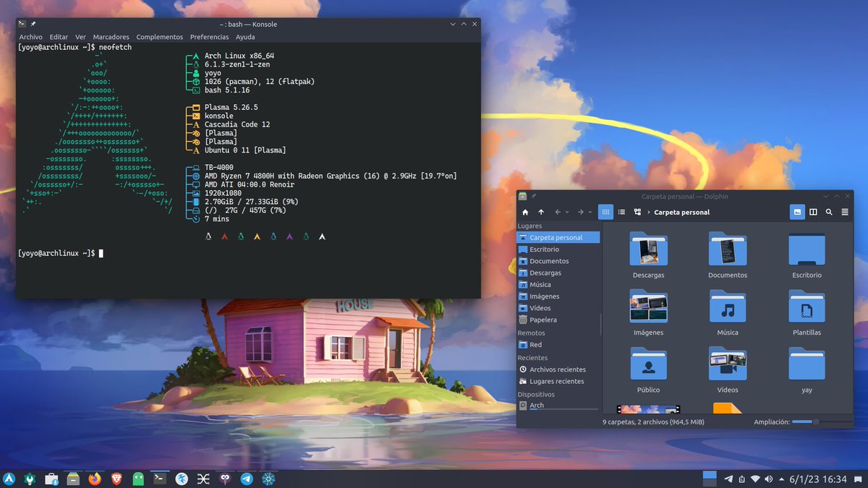The height and width of the screenshot is (488, 868).
Task: Open the Imágenes folder thumbnail in Dolphin
Action: coord(648,307)
